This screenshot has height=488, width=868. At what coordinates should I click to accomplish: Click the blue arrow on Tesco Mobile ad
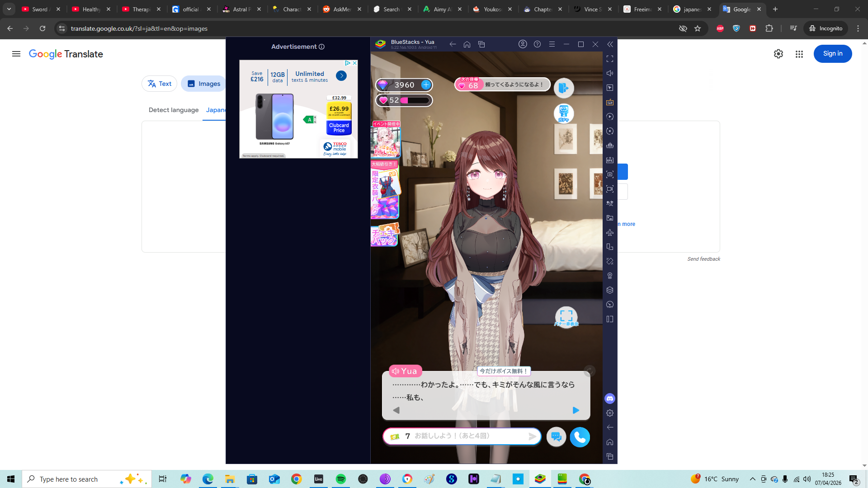point(341,76)
